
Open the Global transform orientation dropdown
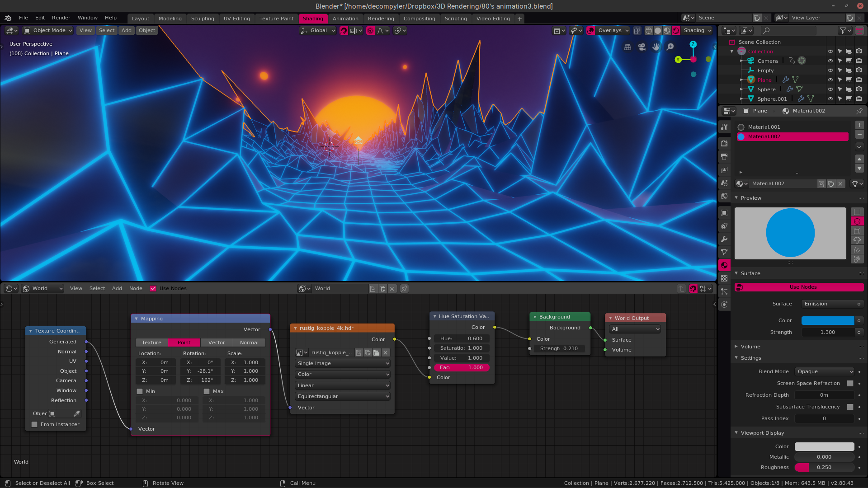[318, 31]
